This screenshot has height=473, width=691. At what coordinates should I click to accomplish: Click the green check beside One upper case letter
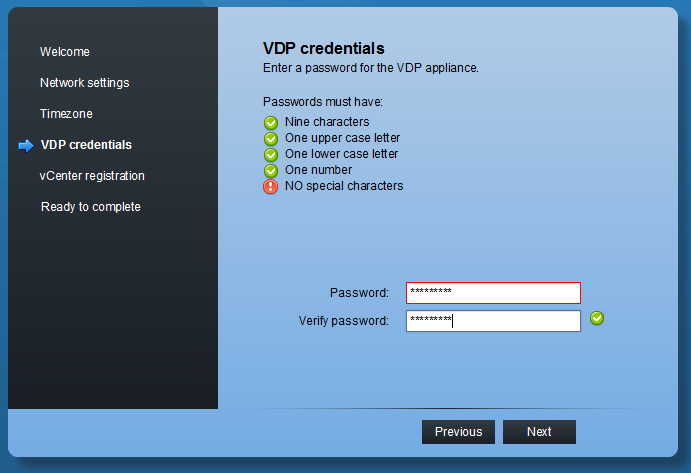pos(270,138)
